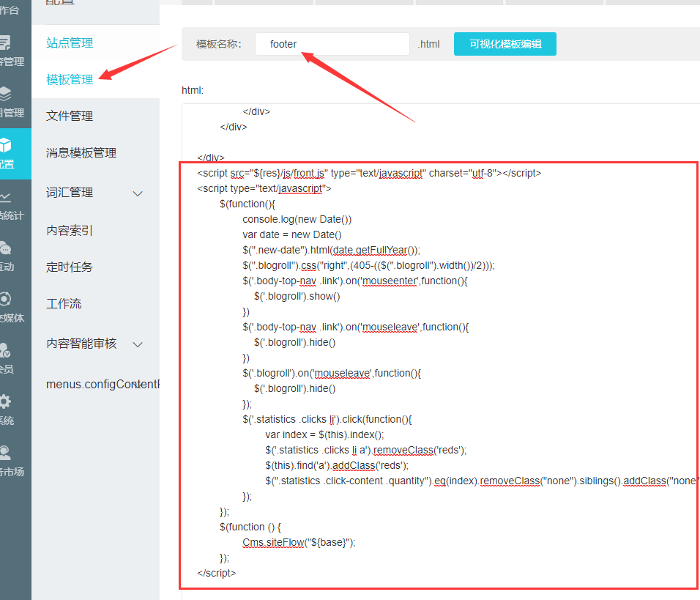Open the service market icon
The image size is (700, 600).
[x=5, y=453]
